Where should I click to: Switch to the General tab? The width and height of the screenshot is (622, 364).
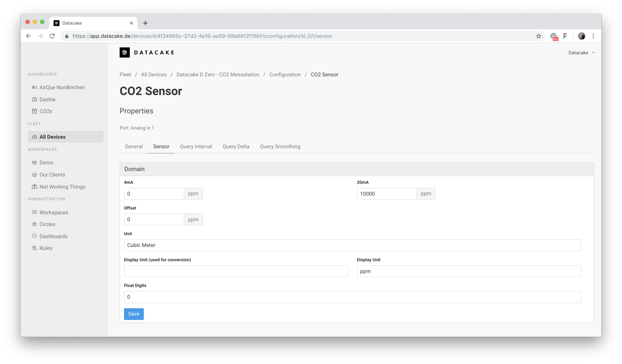[x=133, y=147]
